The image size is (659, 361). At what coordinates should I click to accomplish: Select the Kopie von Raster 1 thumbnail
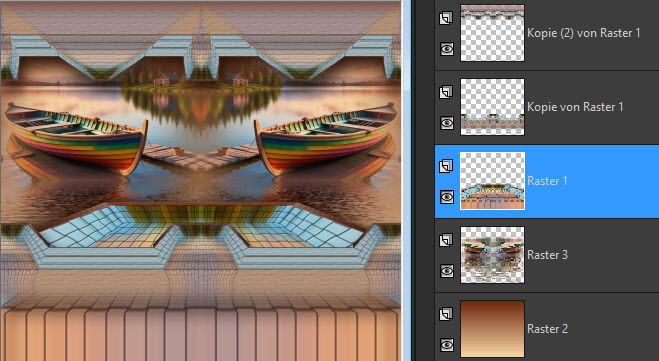[x=493, y=107]
